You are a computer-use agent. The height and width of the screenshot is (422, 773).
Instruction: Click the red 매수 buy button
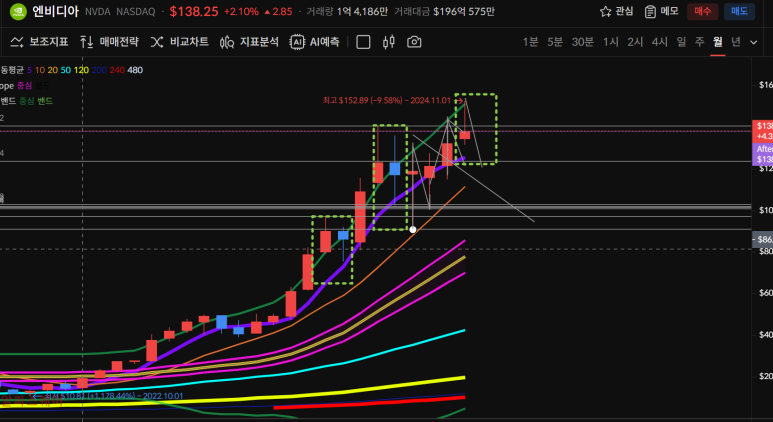pos(703,11)
